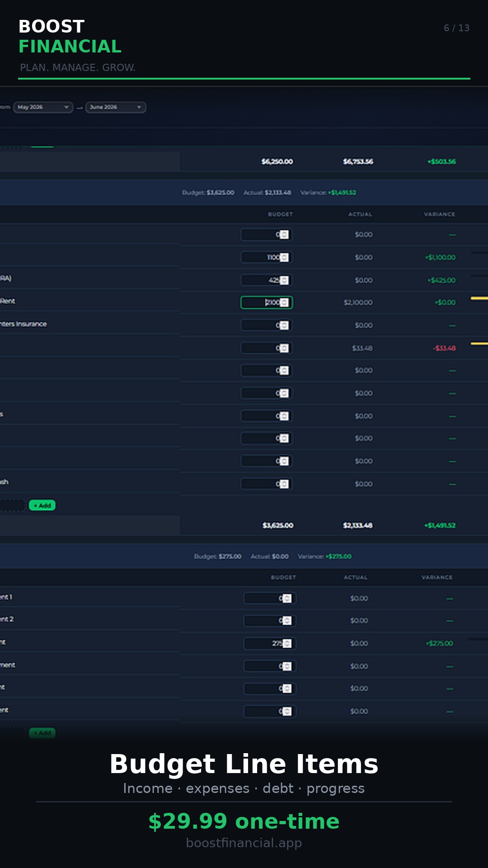Click the budget field showing 1100
This screenshot has height=868, width=488.
267,257
